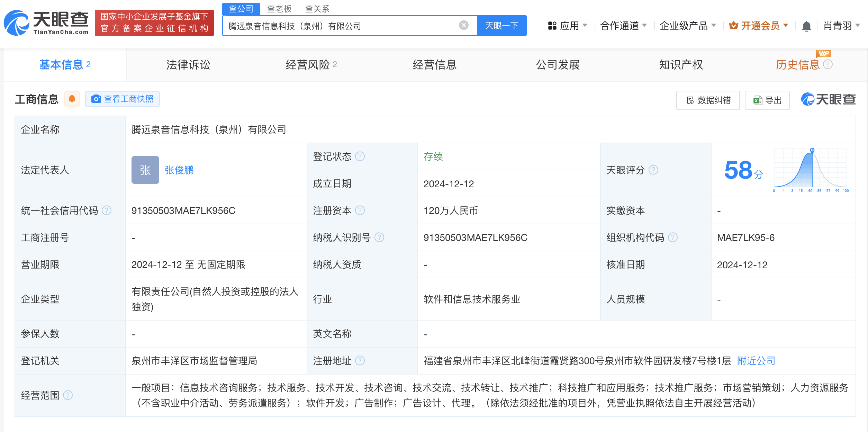This screenshot has width=868, height=432.
Task: Switch to the 知识产权 tab
Action: [x=680, y=65]
